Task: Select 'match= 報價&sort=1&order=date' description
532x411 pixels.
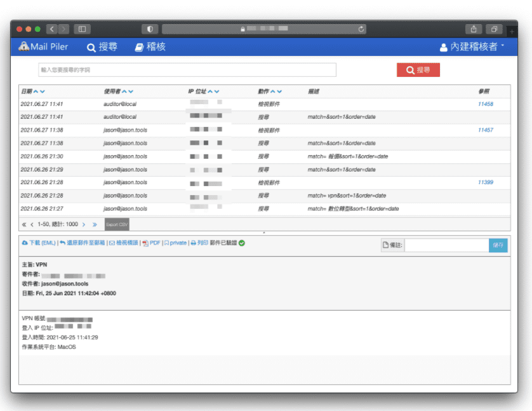Action: point(348,156)
